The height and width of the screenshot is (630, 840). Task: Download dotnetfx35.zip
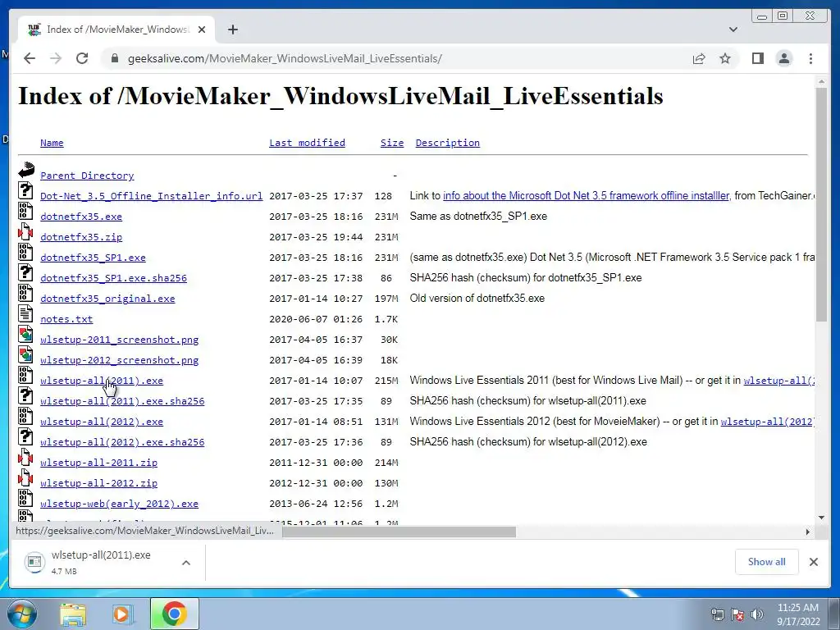coord(81,237)
